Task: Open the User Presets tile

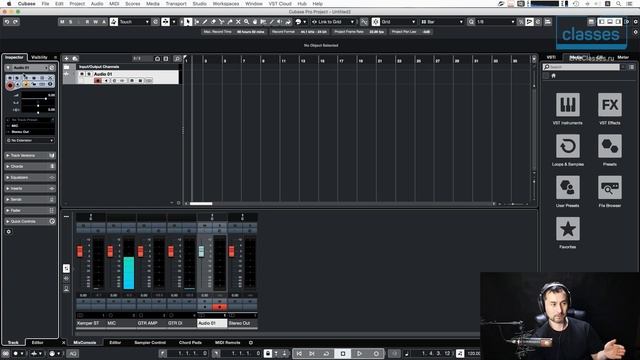Action: coord(568,187)
